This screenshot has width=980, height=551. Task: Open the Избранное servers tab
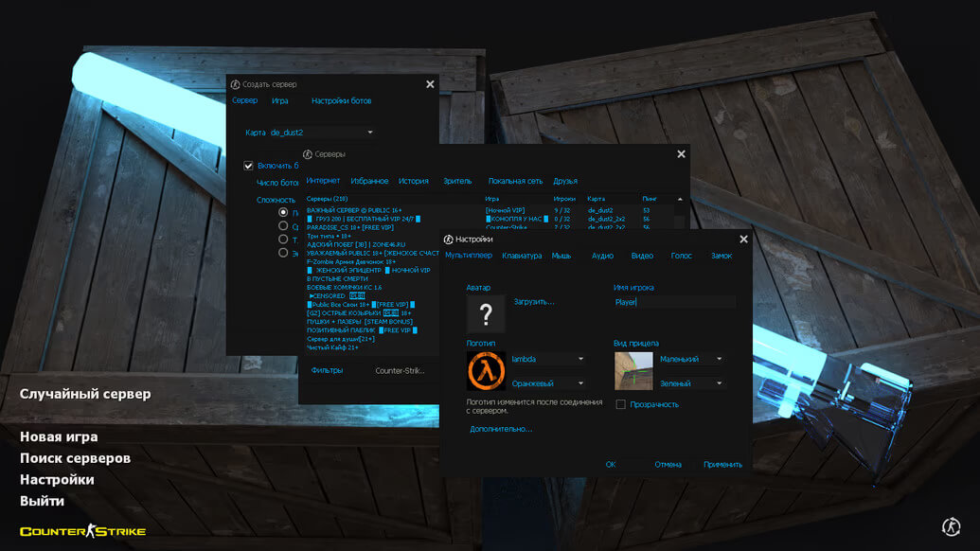[x=369, y=181]
